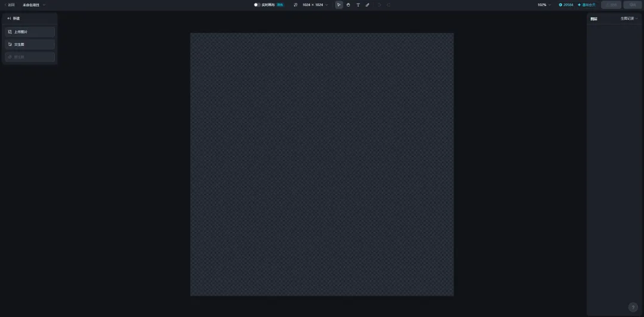
Task: Click the 文生图 text-to-image button
Action: [x=30, y=45]
